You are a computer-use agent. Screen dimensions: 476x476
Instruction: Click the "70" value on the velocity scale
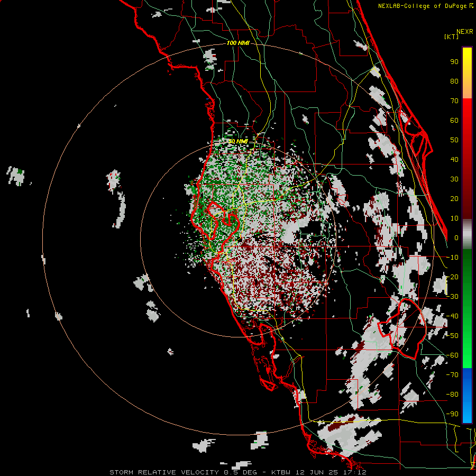[x=454, y=101]
